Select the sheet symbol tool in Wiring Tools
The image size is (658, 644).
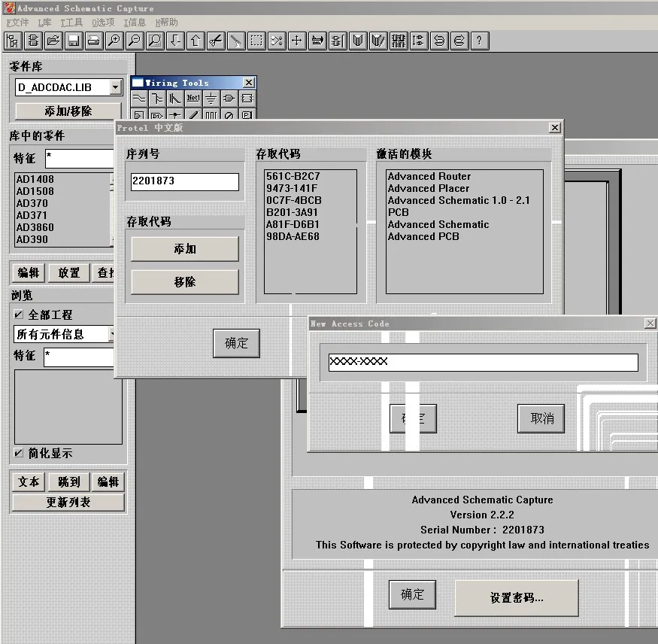click(x=247, y=99)
